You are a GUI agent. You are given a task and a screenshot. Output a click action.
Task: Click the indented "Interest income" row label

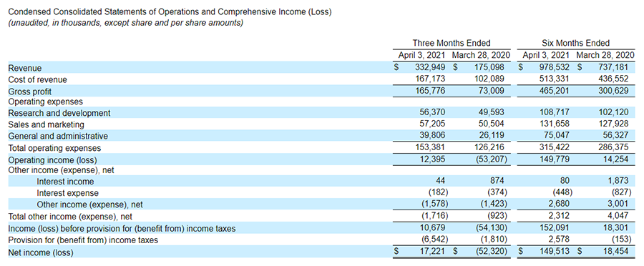[65, 182]
